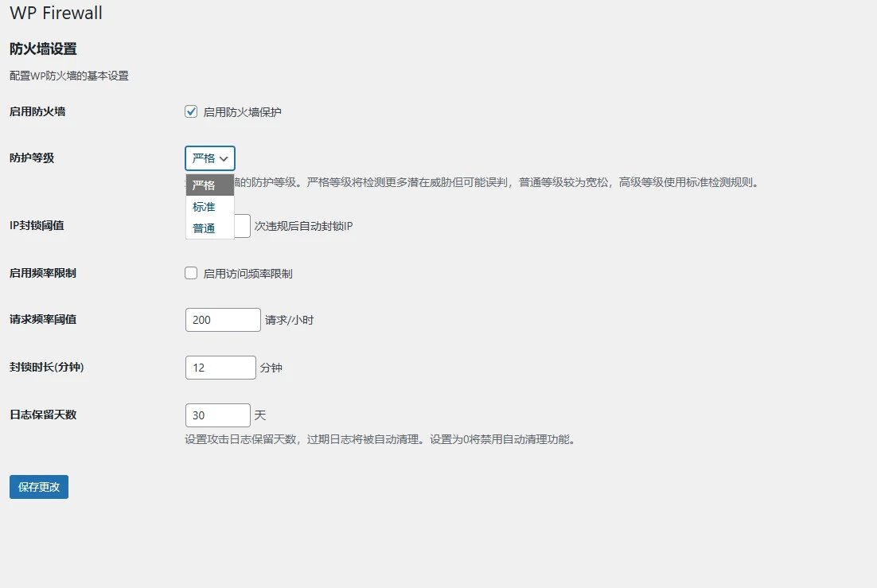The width and height of the screenshot is (877, 588).
Task: Enable the 启用访问频率限制 checkbox
Action: click(191, 273)
